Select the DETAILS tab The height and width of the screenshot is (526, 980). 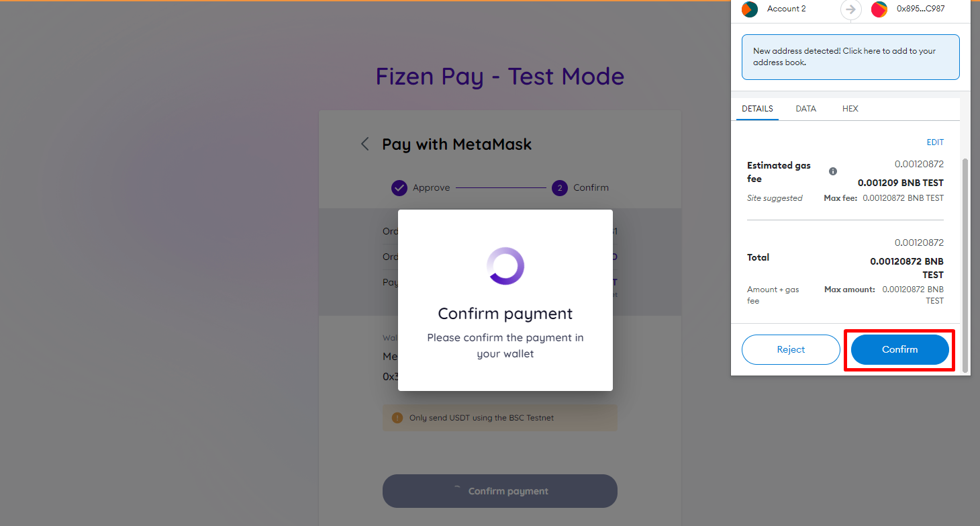pyautogui.click(x=757, y=109)
